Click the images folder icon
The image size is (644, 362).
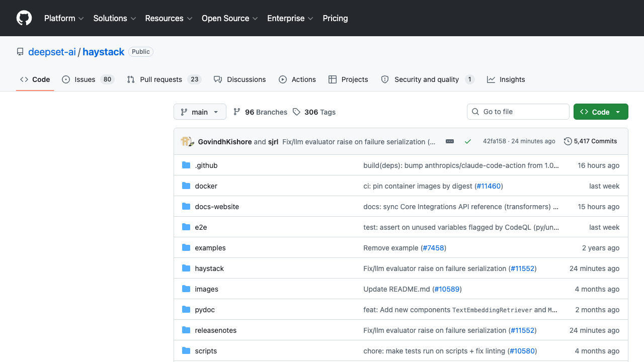point(186,289)
